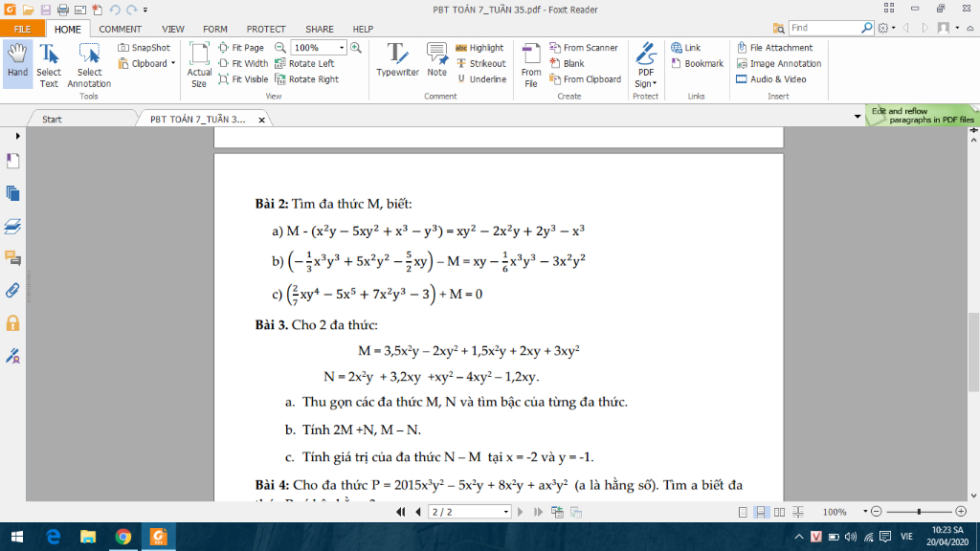Open the Pages thumbnails side panel

pos(12,193)
